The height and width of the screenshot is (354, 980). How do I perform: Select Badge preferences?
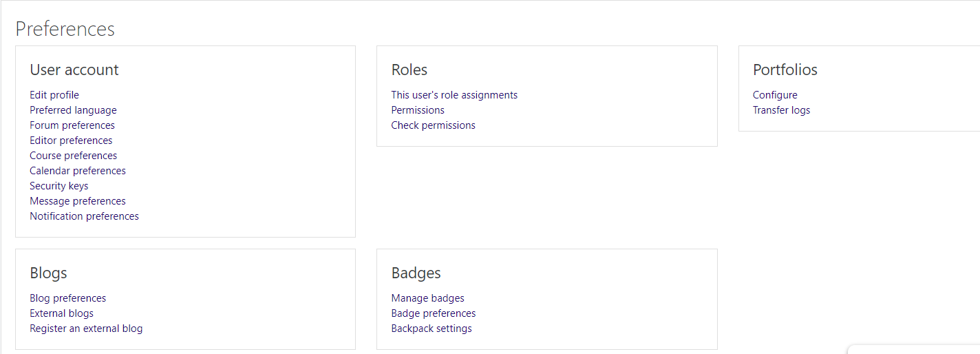click(434, 313)
